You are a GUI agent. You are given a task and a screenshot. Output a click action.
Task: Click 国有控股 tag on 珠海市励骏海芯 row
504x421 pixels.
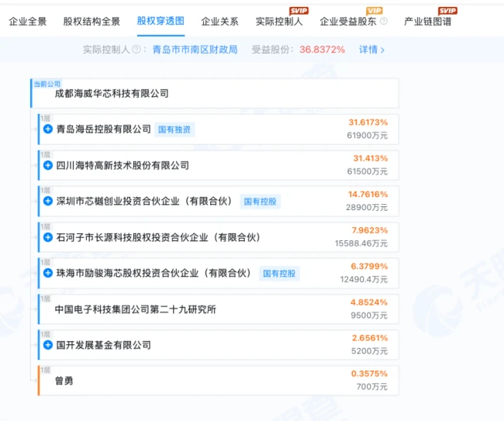click(x=279, y=274)
